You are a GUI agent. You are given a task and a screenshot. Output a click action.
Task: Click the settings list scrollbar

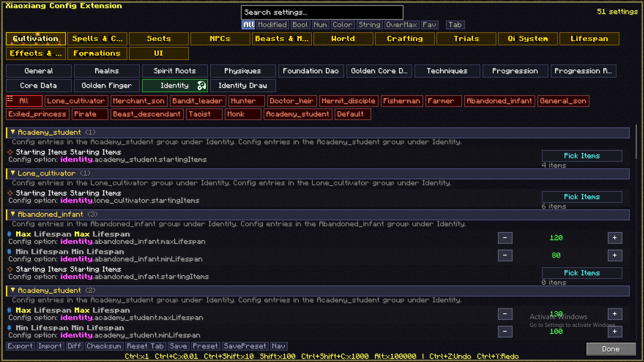pyautogui.click(x=637, y=142)
